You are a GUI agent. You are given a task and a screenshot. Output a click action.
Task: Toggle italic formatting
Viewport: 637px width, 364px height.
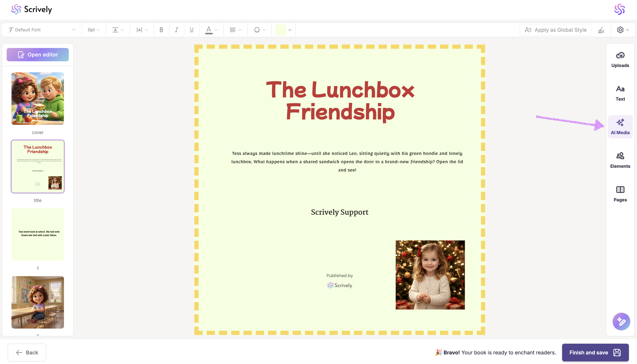177,30
